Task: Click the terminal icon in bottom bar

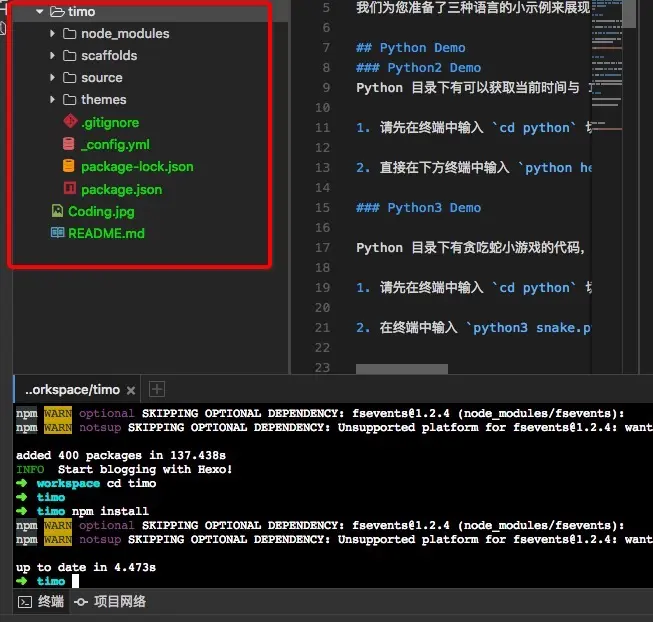Action: coord(25,602)
